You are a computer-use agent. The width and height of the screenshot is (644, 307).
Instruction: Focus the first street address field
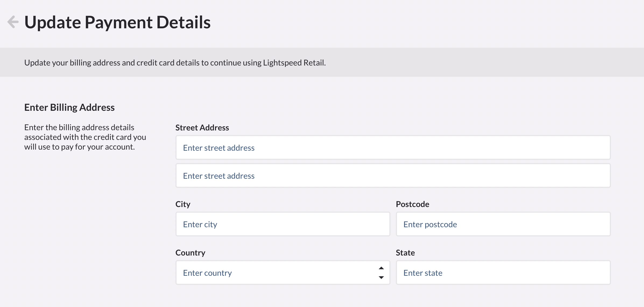(x=393, y=147)
